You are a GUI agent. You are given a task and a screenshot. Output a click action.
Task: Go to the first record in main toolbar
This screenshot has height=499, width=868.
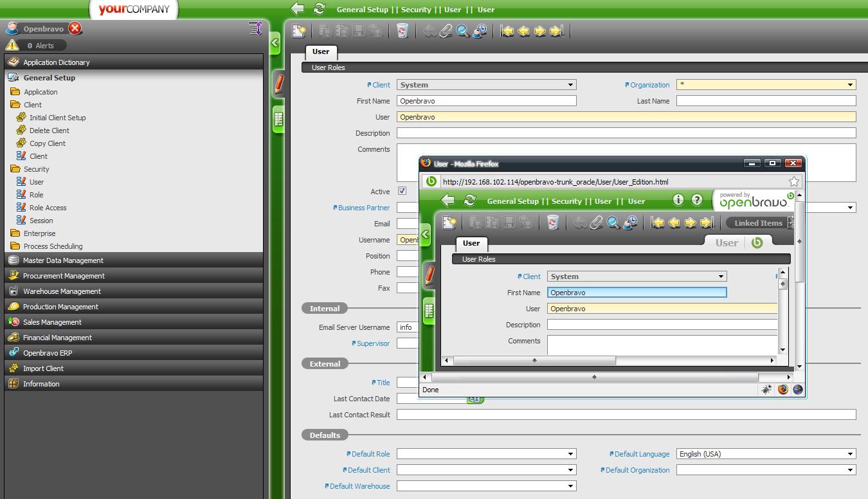[x=507, y=31]
